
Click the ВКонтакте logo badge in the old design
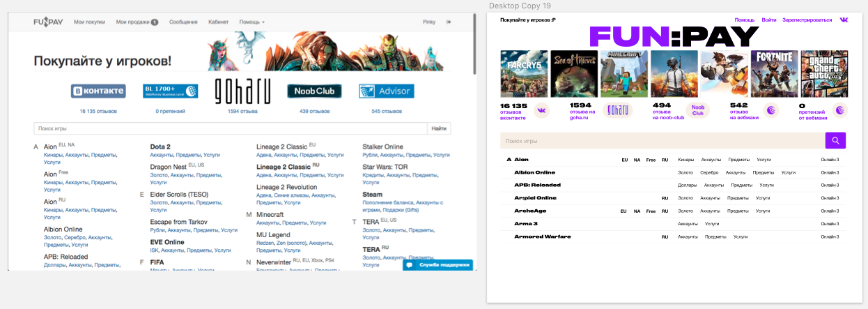pos(98,91)
